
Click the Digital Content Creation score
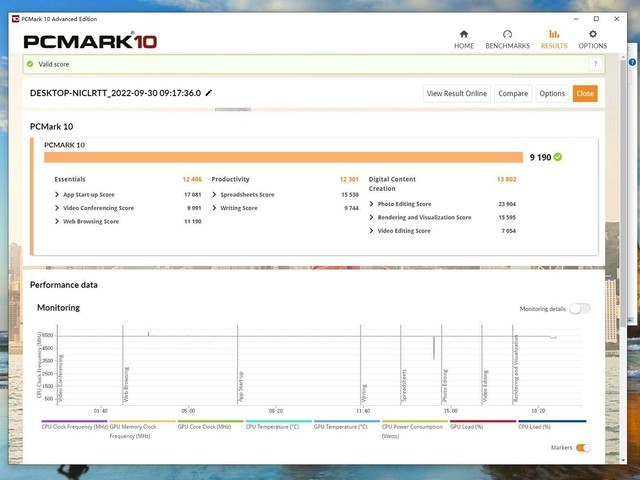506,179
